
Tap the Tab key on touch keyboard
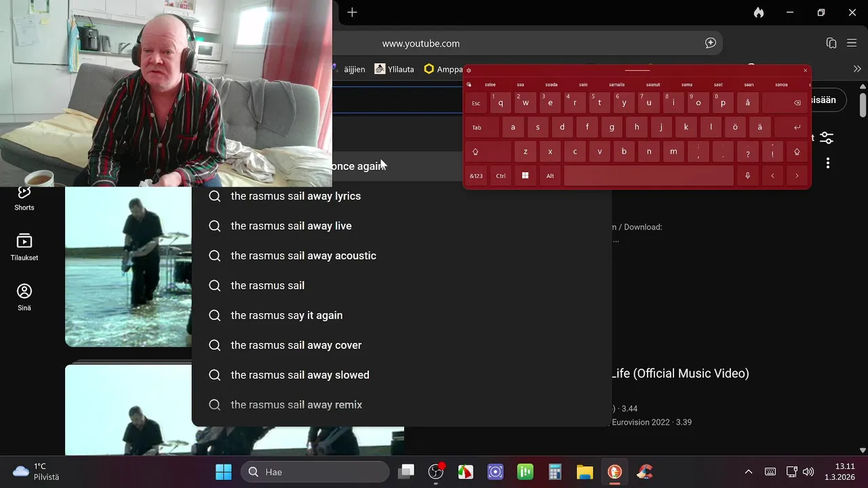(482, 127)
